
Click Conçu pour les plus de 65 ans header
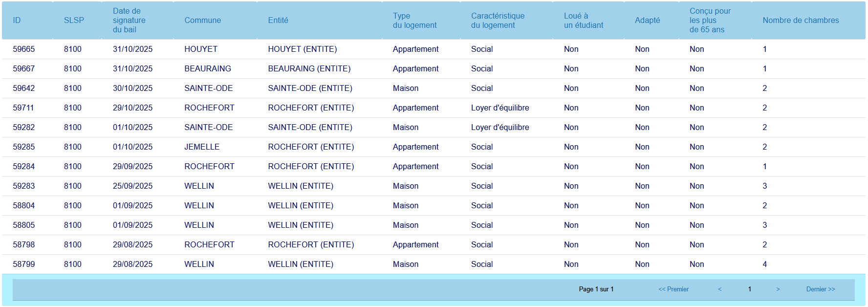710,21
